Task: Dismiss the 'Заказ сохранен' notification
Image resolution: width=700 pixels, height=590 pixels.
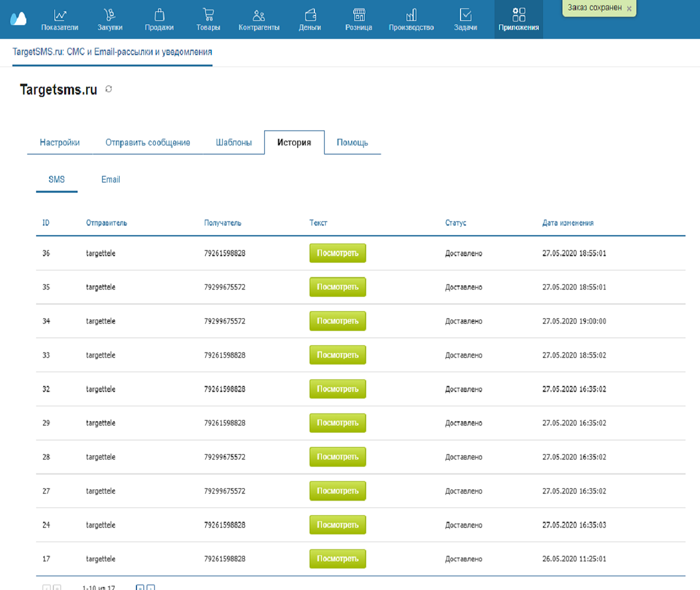Action: point(629,8)
